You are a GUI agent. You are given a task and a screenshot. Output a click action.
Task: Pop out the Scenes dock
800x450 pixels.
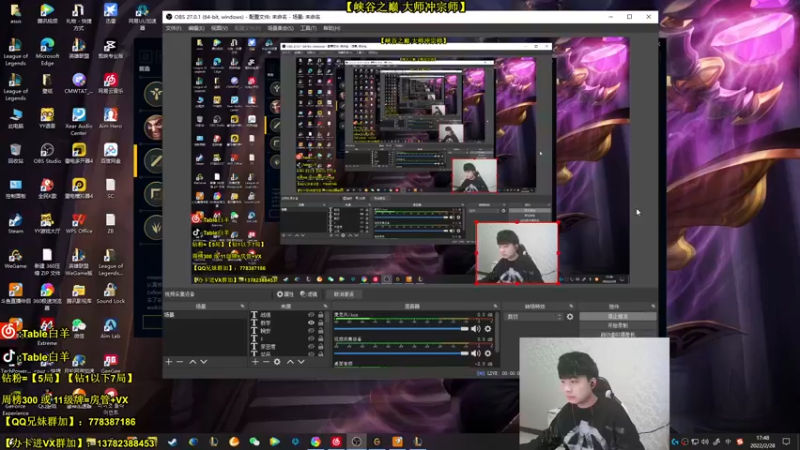[x=242, y=306]
